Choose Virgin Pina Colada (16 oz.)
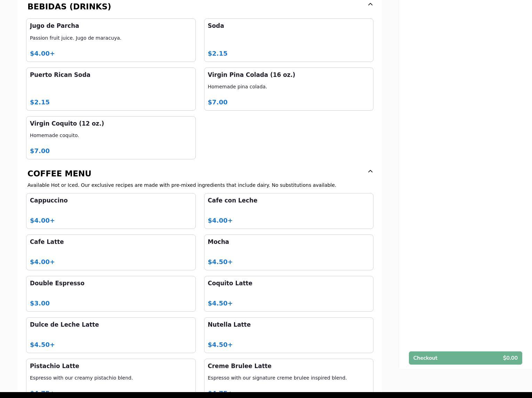The width and height of the screenshot is (532, 398). (288, 89)
